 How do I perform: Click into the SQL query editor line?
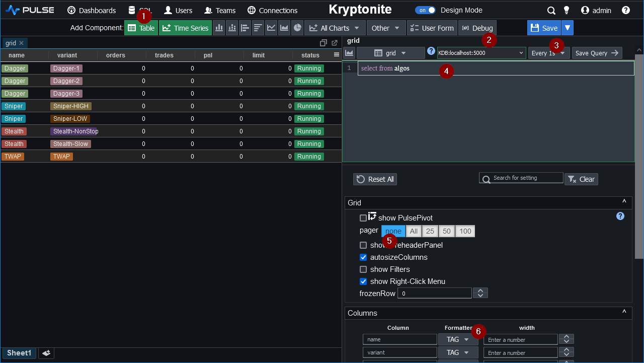tap(496, 68)
